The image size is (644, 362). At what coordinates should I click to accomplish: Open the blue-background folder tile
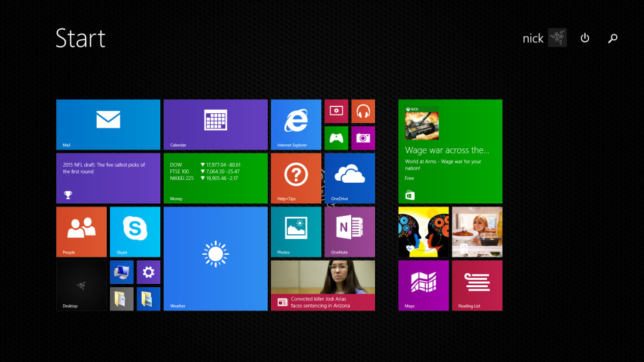[x=148, y=298]
